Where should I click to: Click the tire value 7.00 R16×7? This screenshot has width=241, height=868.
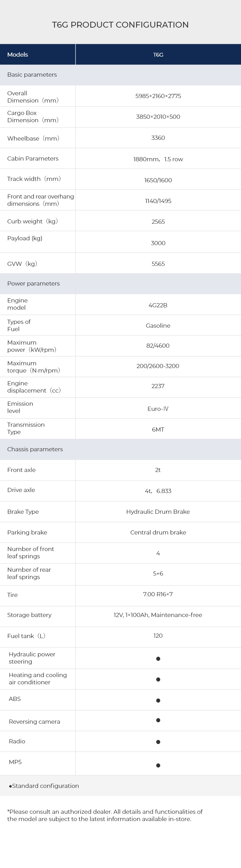coord(158,594)
